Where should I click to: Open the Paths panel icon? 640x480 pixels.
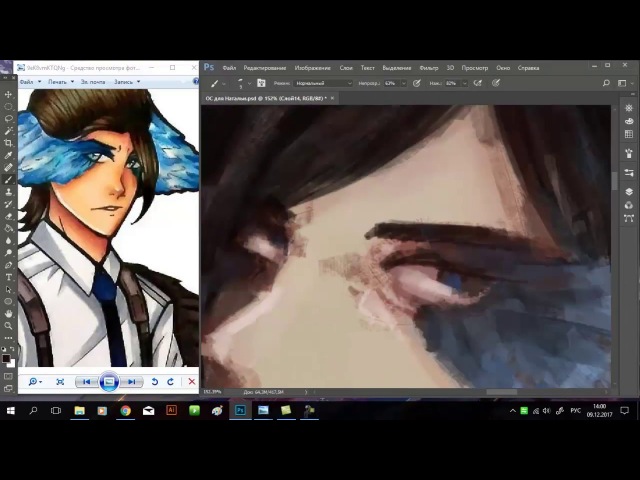pyautogui.click(x=629, y=218)
